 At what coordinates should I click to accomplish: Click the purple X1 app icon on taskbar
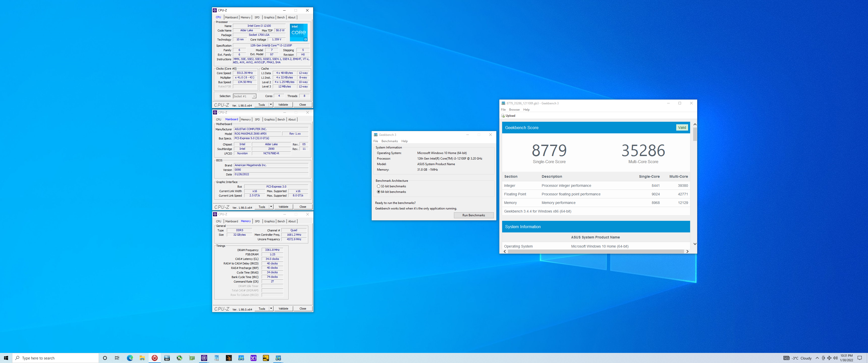coord(253,358)
